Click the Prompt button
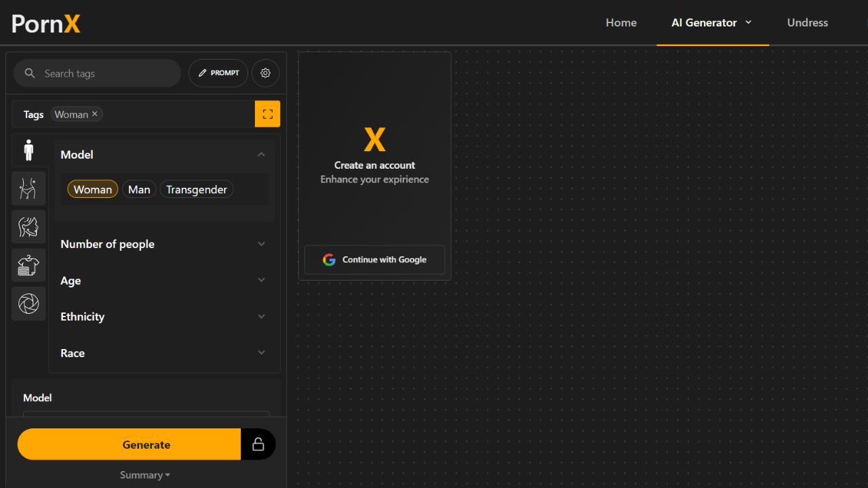This screenshot has width=868, height=488. pyautogui.click(x=218, y=73)
